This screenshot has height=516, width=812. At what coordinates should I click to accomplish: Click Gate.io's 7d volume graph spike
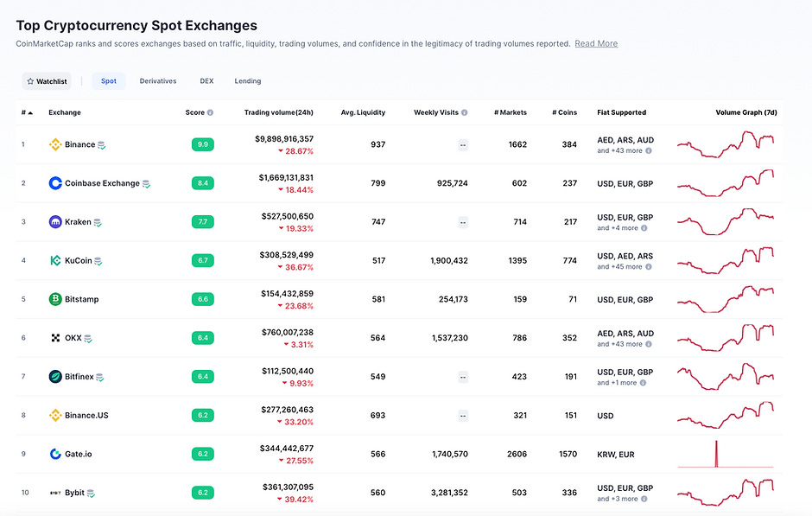point(717,454)
